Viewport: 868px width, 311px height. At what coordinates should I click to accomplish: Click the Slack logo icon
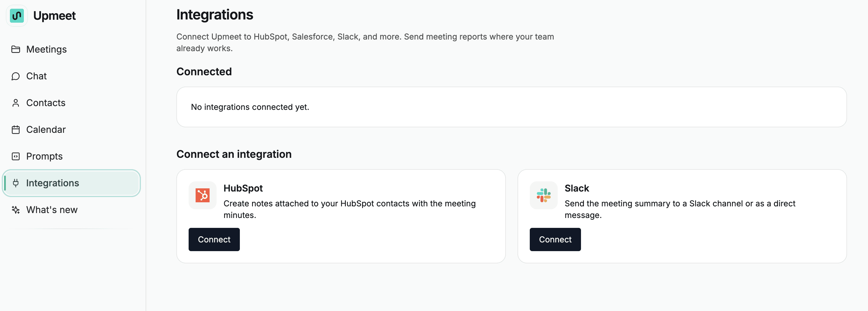click(x=543, y=196)
